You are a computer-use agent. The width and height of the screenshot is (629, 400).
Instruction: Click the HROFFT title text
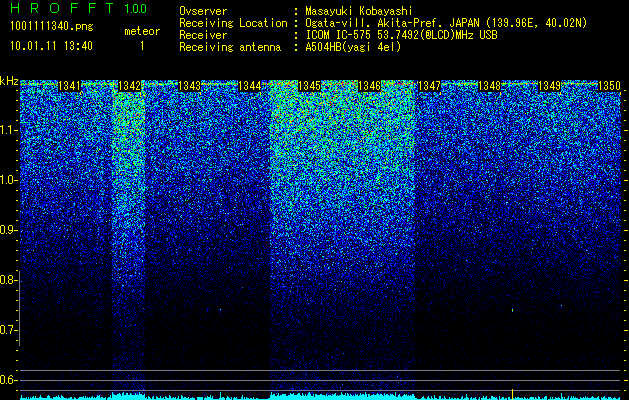pos(62,8)
